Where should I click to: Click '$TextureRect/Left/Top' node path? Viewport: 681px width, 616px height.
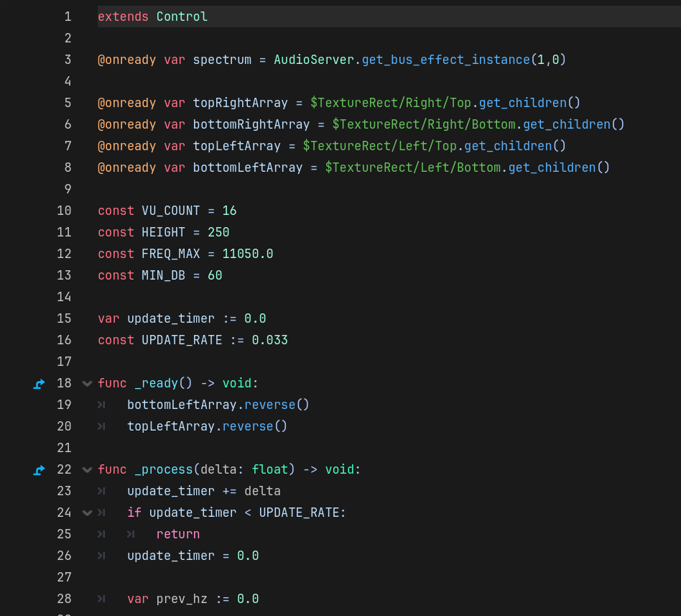point(379,146)
